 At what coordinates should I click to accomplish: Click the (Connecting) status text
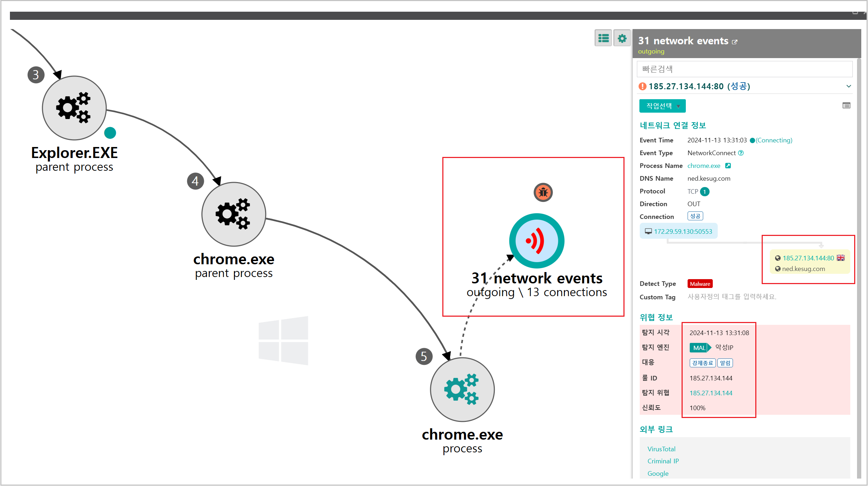coord(774,140)
